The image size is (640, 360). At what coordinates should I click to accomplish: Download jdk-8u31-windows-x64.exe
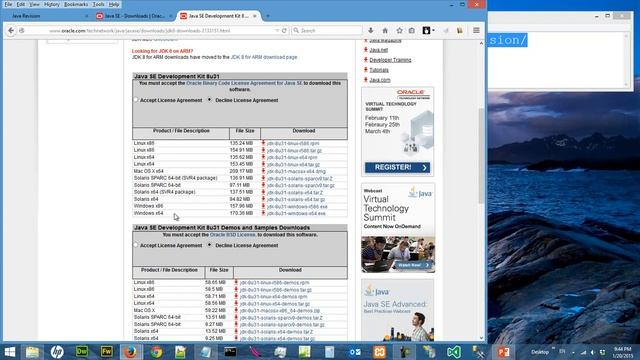pyautogui.click(x=296, y=213)
